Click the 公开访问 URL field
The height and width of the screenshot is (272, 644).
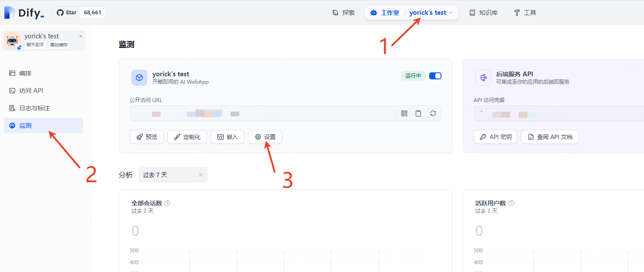pyautogui.click(x=286, y=113)
